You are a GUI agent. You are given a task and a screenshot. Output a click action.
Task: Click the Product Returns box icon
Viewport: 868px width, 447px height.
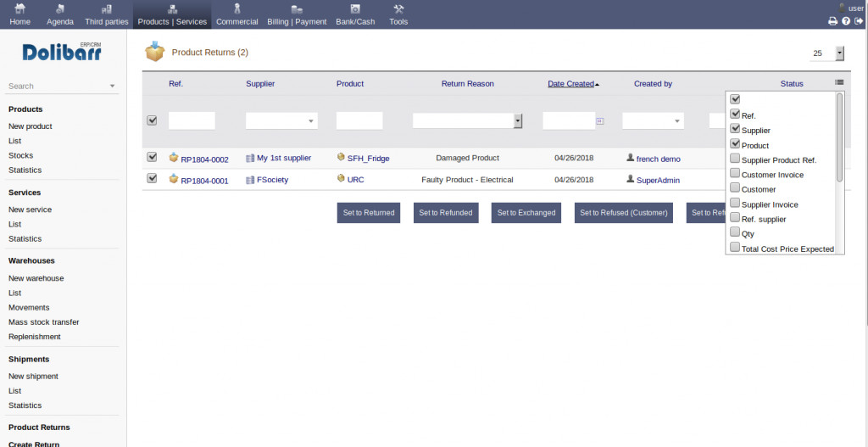(154, 53)
